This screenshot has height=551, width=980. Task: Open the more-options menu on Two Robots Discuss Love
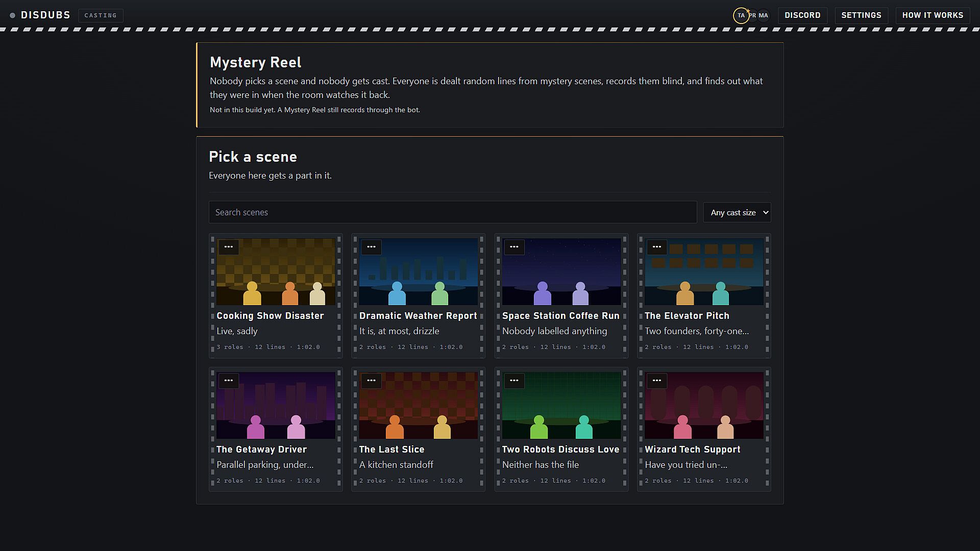tap(514, 381)
